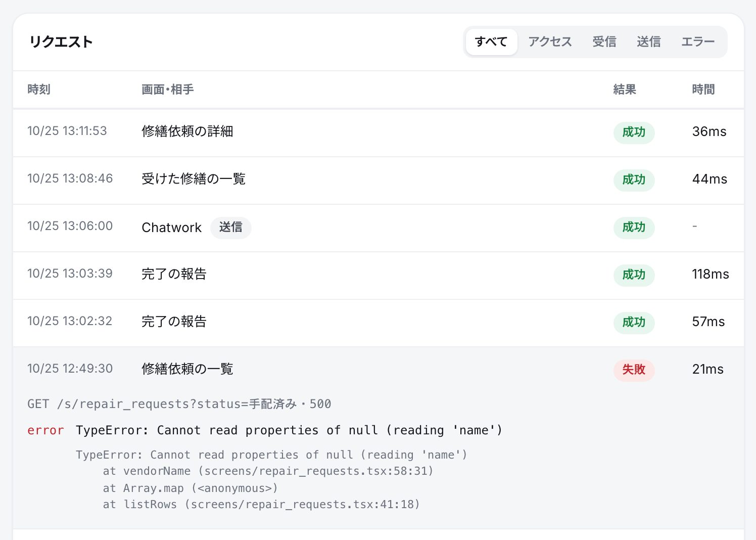Click the 画面・相手 column header

[x=168, y=89]
